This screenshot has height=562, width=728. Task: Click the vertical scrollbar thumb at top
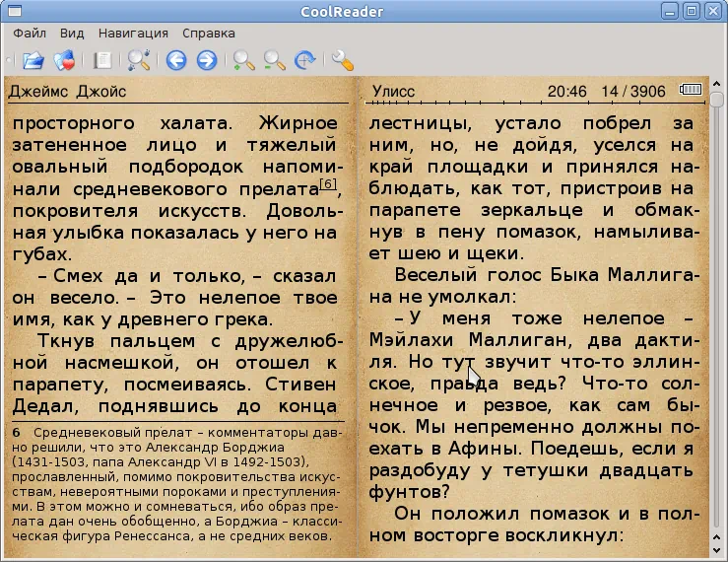717,99
